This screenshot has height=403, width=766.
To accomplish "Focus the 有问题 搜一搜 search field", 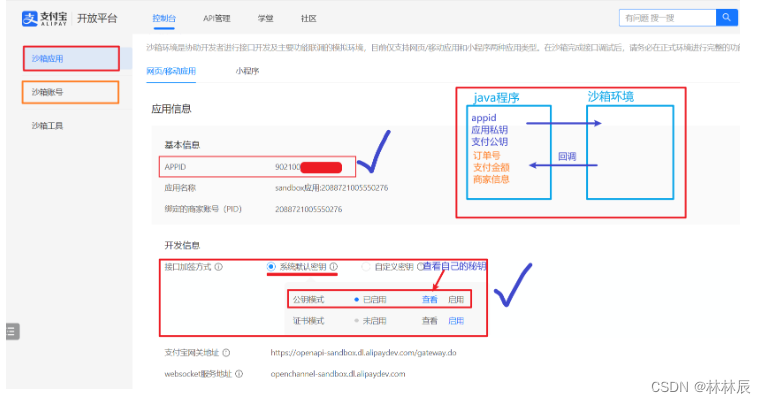I will pos(668,18).
